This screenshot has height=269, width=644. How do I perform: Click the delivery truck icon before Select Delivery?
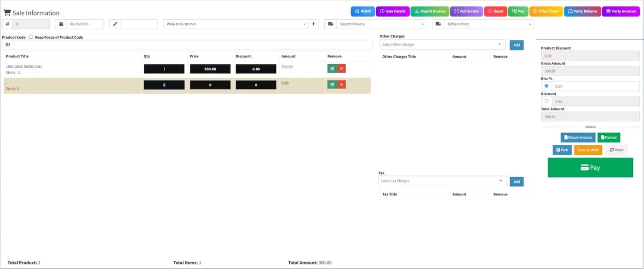(331, 24)
